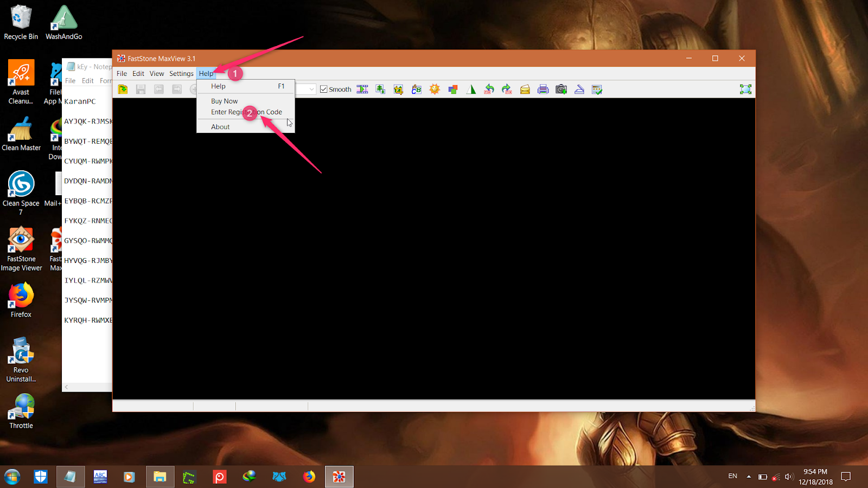Open the File menu in MaxView

pos(122,74)
